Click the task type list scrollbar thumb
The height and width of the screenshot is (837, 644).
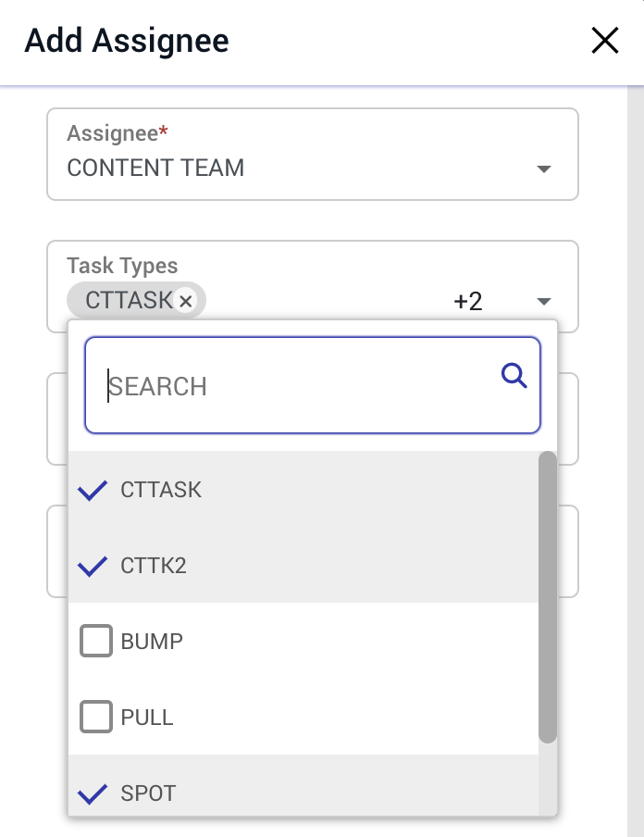click(x=548, y=597)
